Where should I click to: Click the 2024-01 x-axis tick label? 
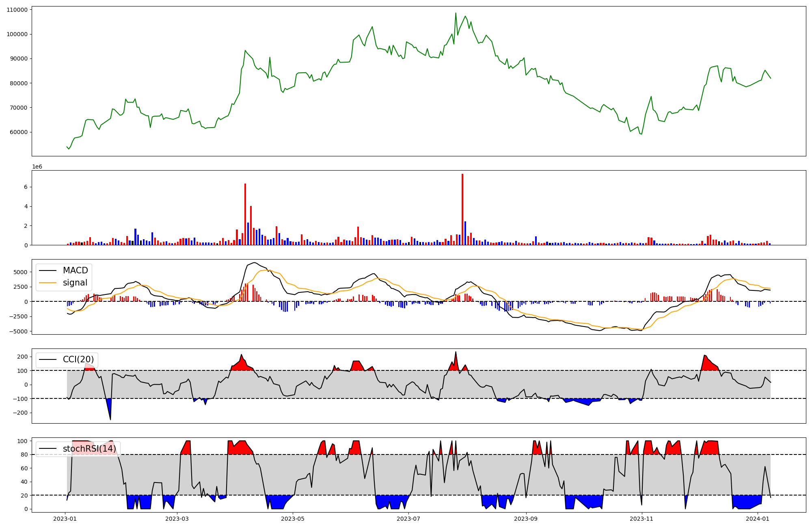758,519
